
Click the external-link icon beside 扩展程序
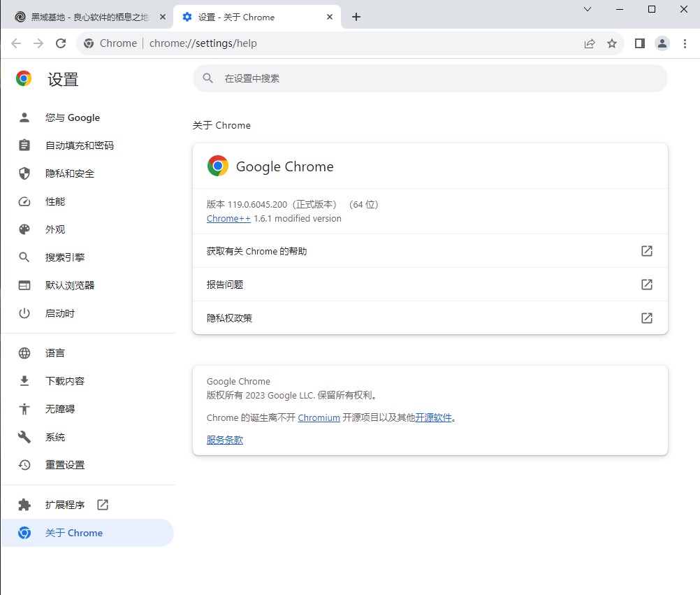coord(103,505)
